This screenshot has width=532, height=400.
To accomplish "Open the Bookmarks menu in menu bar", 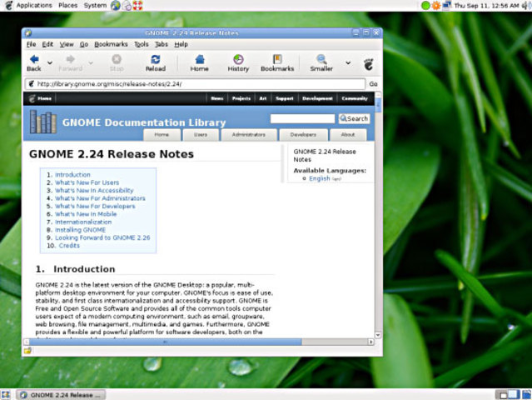I will tap(111, 44).
